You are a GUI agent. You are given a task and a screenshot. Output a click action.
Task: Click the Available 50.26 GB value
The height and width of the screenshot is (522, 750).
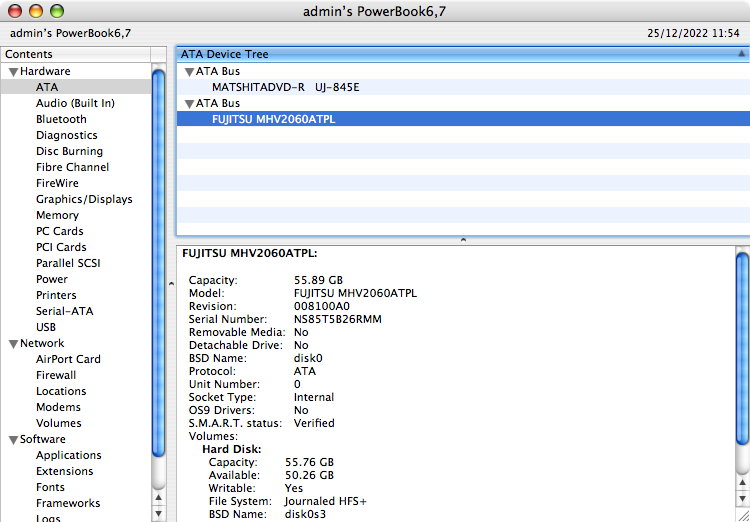tap(309, 475)
